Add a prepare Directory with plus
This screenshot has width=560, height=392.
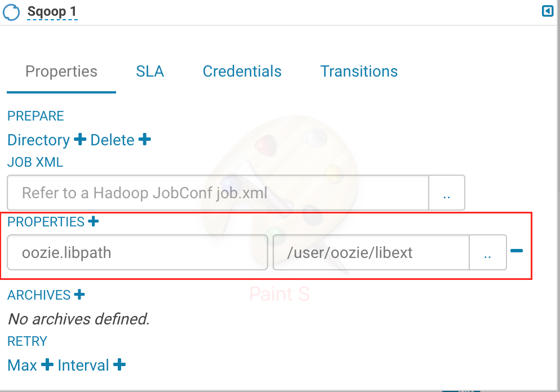[80, 139]
